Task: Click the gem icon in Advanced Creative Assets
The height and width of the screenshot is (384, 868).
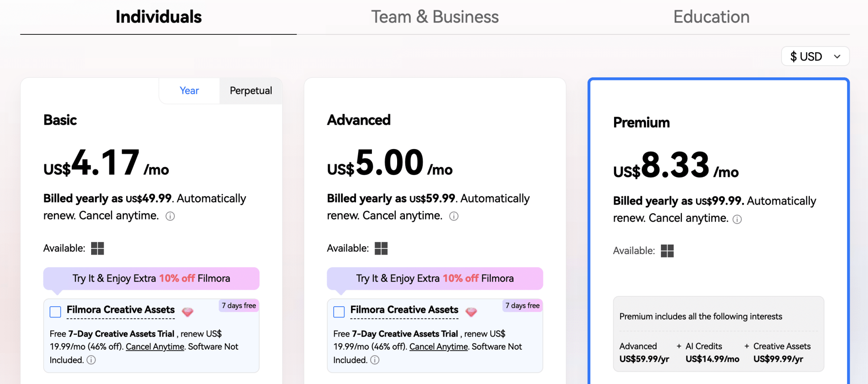Action: [471, 311]
